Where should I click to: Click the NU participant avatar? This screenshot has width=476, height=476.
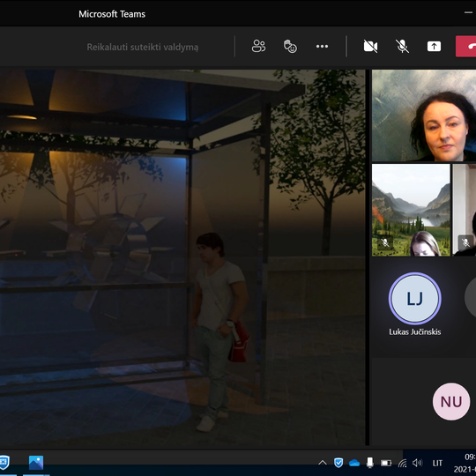(451, 402)
